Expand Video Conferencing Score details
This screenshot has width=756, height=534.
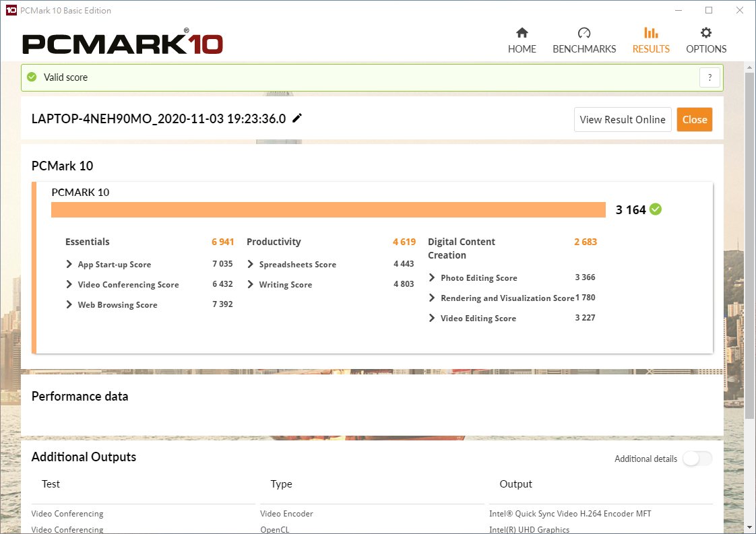[x=69, y=285]
